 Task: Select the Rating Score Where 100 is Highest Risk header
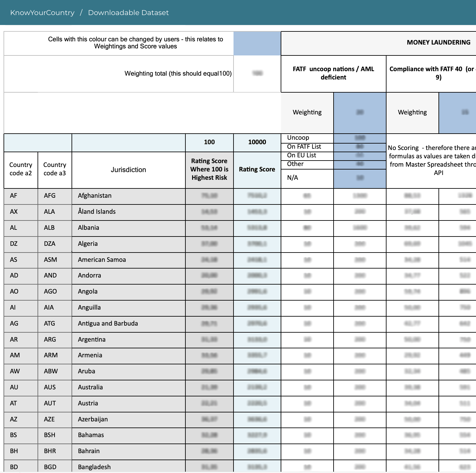click(209, 170)
